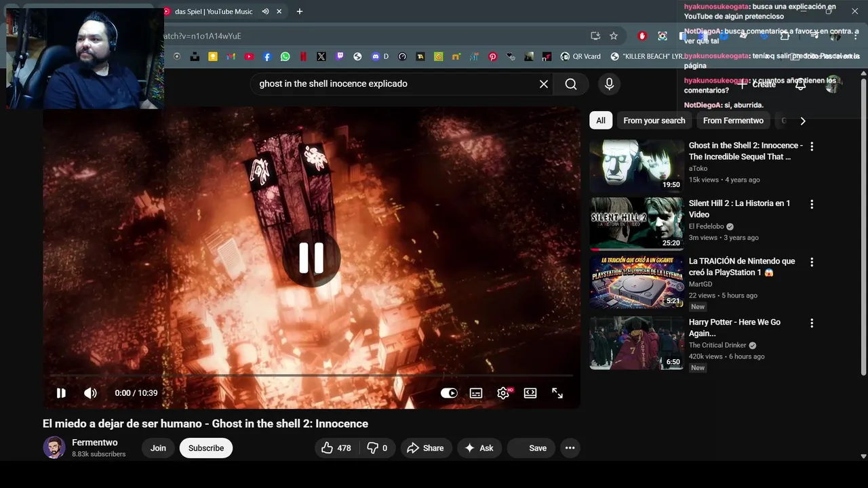Open the QR Vcard bookmark

tap(580, 57)
